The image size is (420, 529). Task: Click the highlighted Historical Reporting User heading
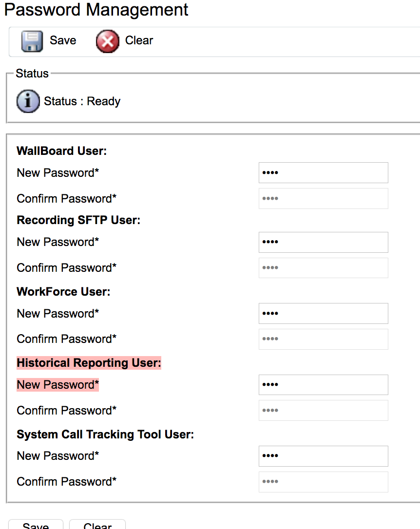pyautogui.click(x=89, y=363)
